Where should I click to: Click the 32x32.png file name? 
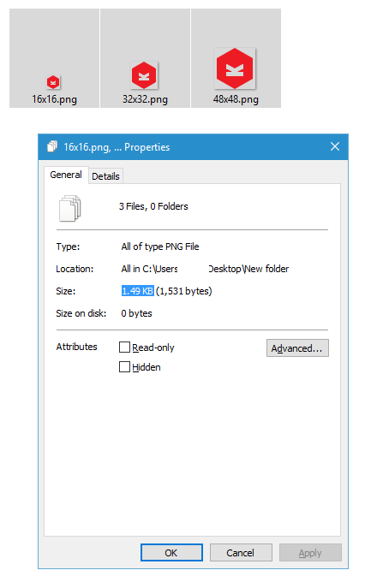point(145,99)
